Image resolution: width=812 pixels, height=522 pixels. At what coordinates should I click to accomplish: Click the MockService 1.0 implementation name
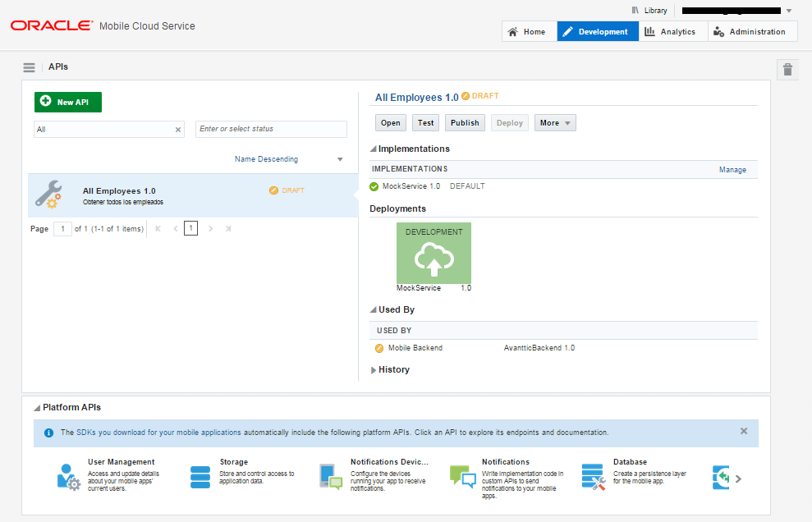pos(411,186)
